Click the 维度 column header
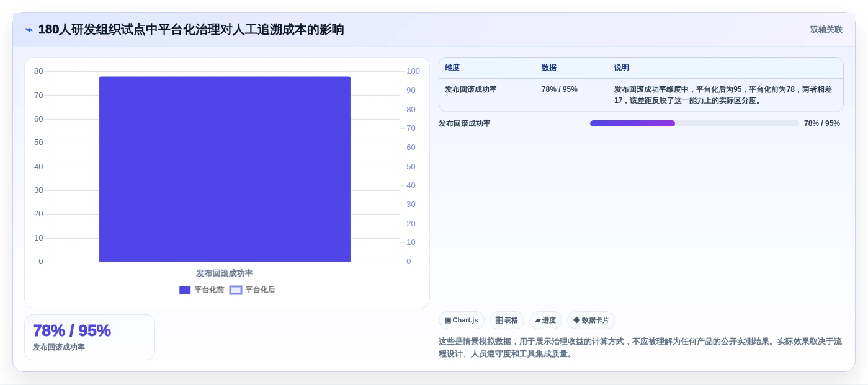The width and height of the screenshot is (868, 385). click(x=452, y=68)
